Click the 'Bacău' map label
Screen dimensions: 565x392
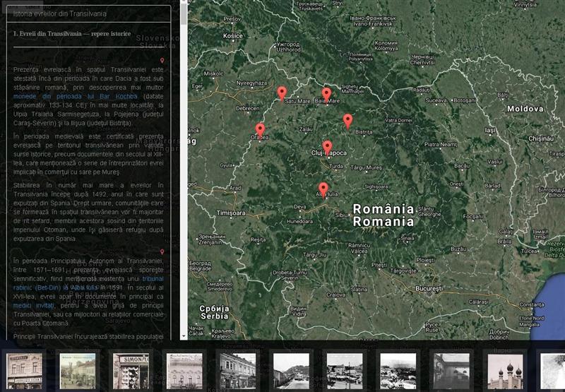[462, 166]
